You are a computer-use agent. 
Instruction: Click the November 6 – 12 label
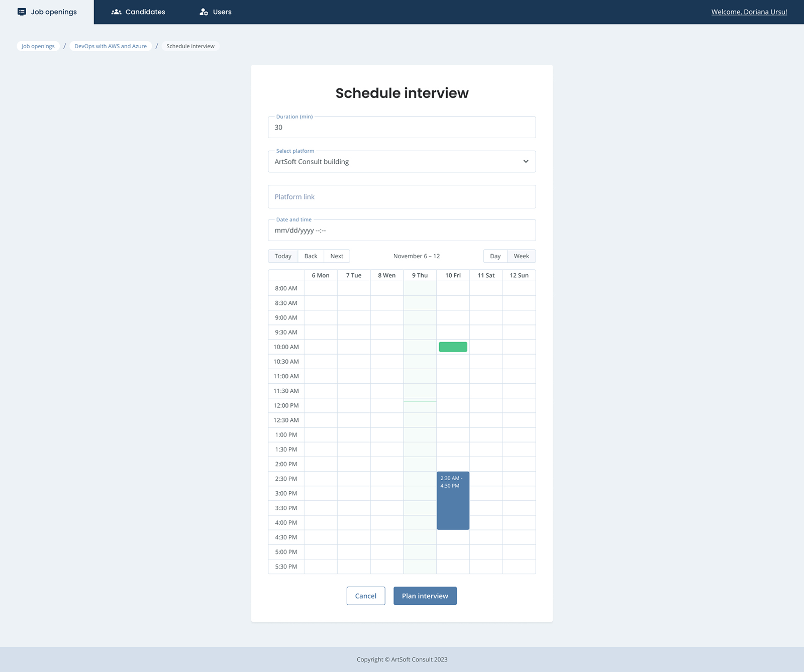(x=417, y=256)
